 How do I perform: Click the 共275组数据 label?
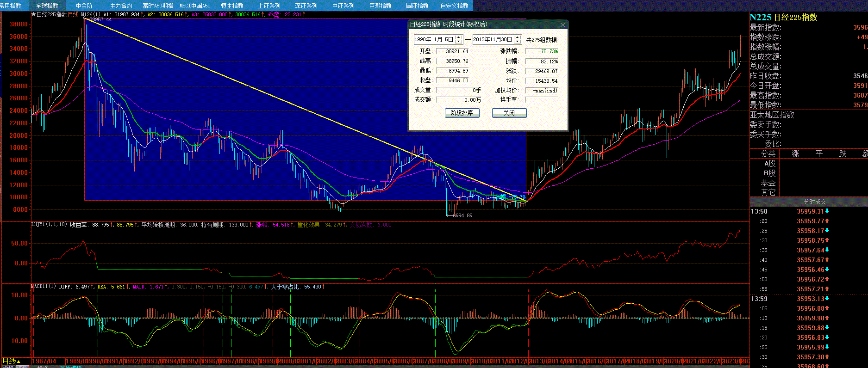[542, 40]
